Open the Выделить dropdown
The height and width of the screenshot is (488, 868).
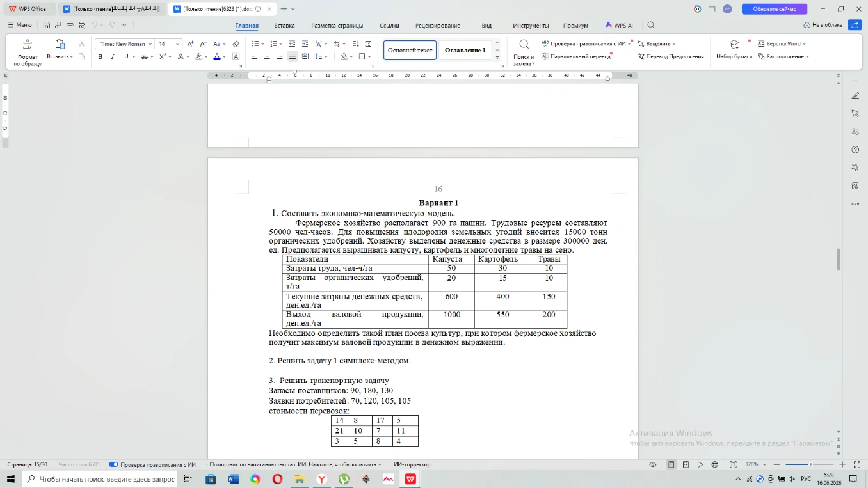(x=657, y=44)
